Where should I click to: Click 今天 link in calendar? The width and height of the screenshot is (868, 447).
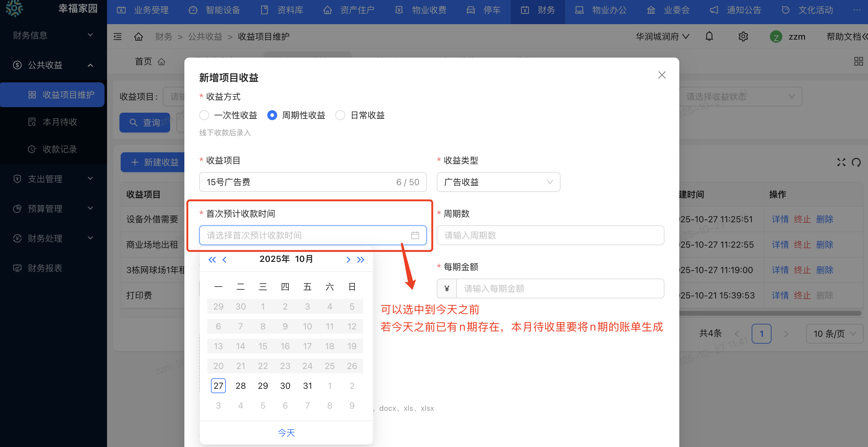[286, 432]
